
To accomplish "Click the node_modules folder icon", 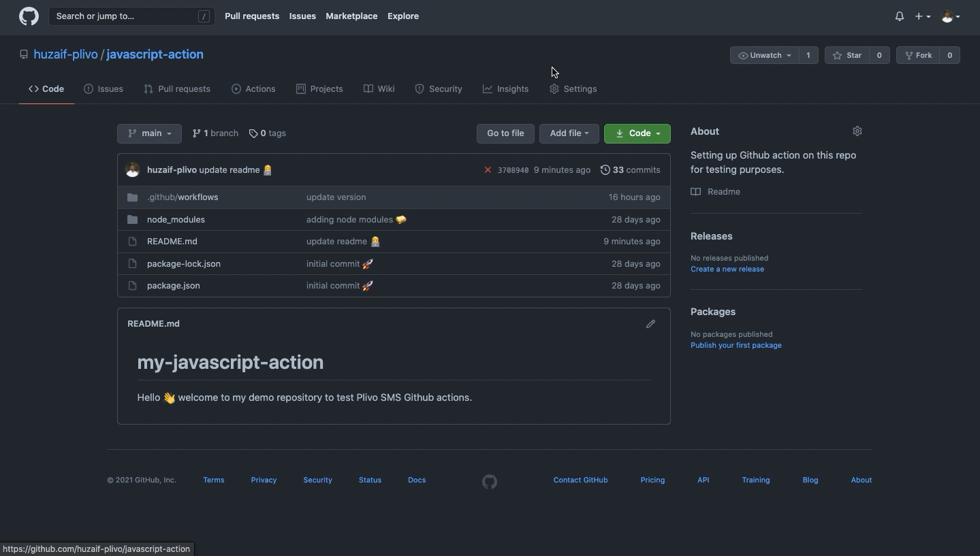I will click(133, 220).
